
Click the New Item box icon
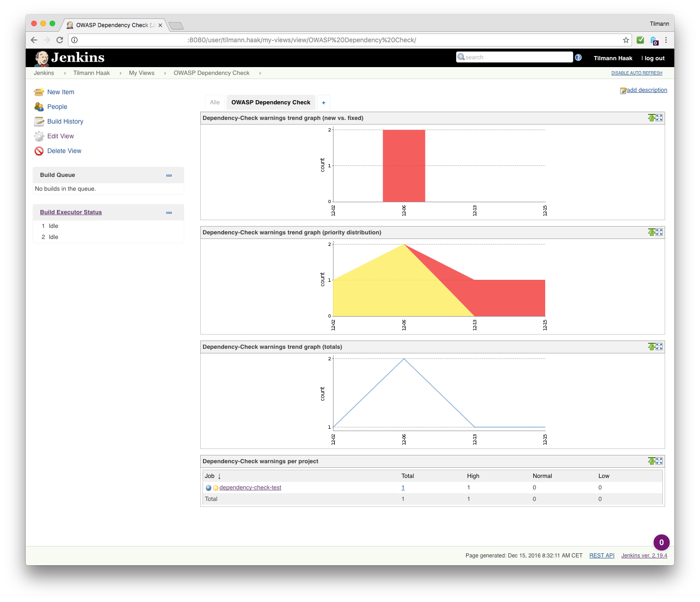point(39,92)
